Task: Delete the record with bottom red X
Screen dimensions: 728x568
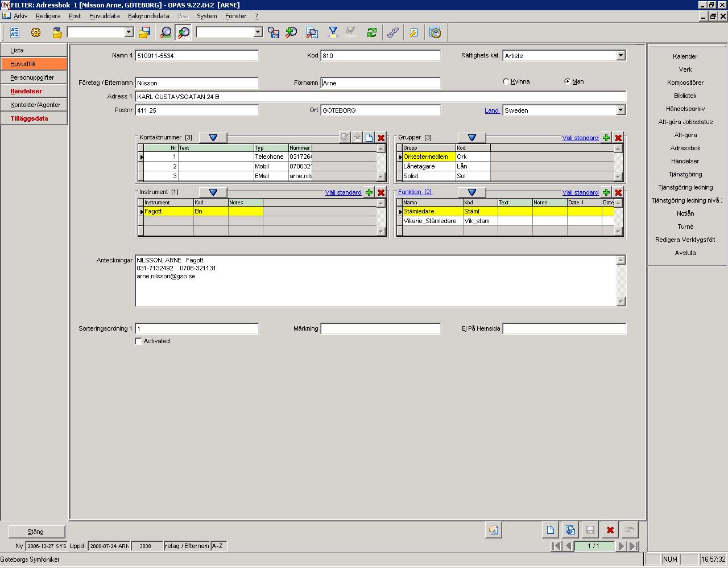Action: (x=610, y=530)
